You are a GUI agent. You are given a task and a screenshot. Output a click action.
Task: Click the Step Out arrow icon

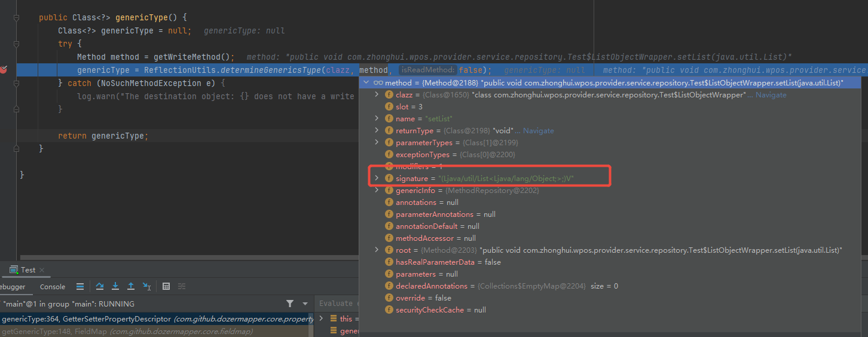131,287
